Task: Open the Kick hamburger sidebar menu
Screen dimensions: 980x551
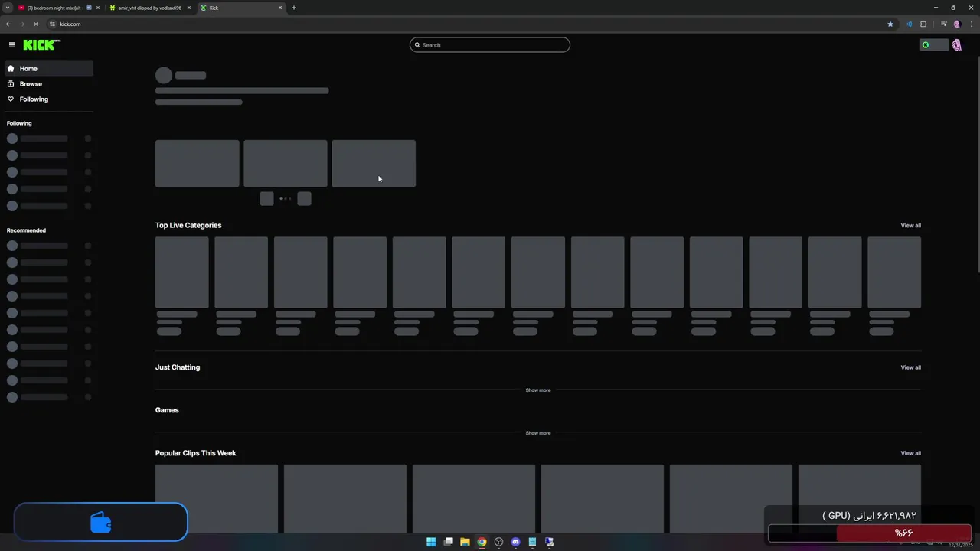Action: (12, 45)
